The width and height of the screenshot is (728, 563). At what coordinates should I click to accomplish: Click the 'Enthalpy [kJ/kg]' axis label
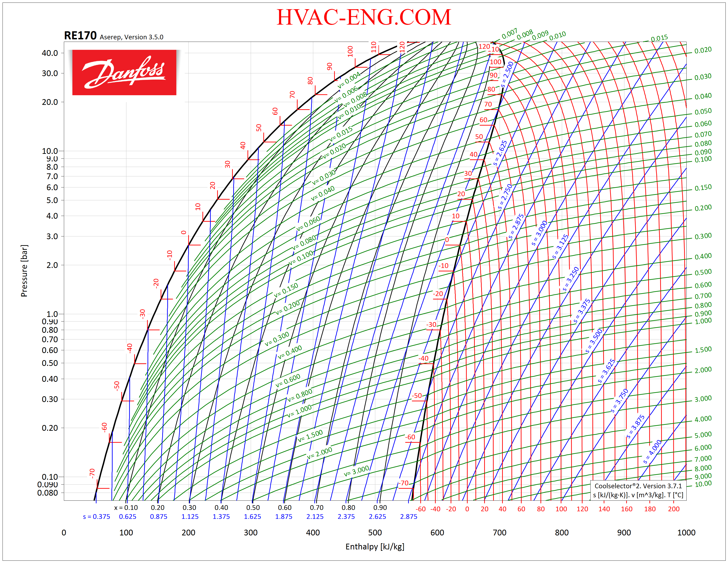[x=375, y=546]
